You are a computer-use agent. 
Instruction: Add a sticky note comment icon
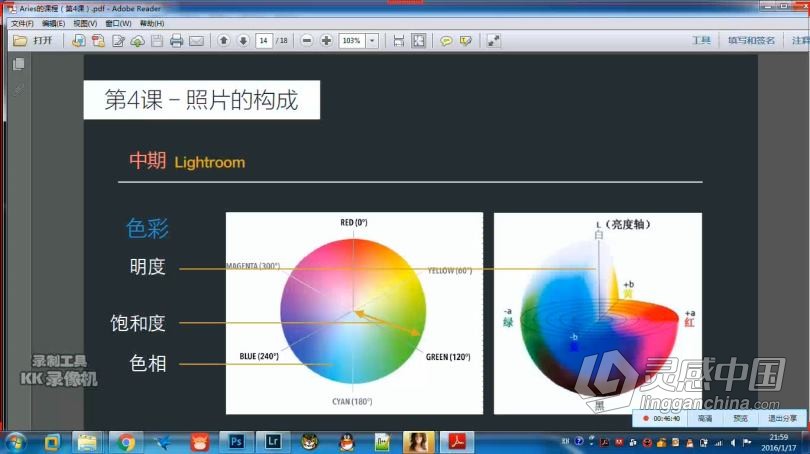click(x=446, y=41)
